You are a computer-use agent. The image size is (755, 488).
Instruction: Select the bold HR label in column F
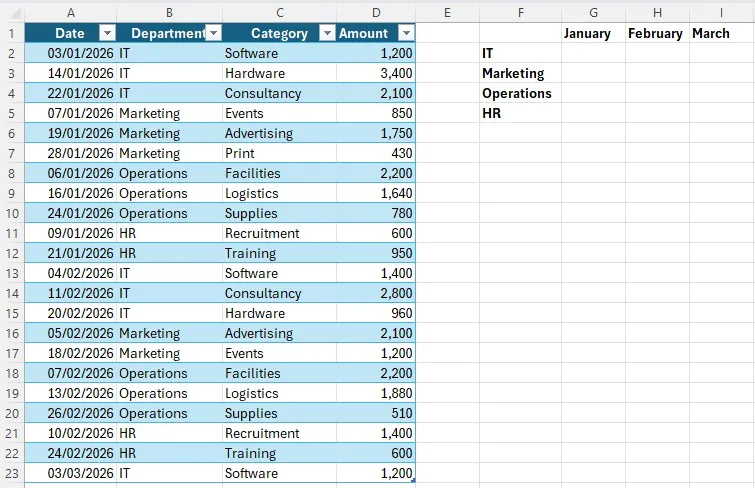point(521,113)
